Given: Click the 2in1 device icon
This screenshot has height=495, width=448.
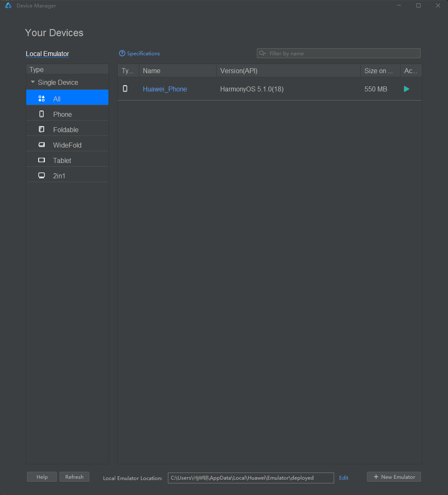Looking at the screenshot, I should point(42,175).
